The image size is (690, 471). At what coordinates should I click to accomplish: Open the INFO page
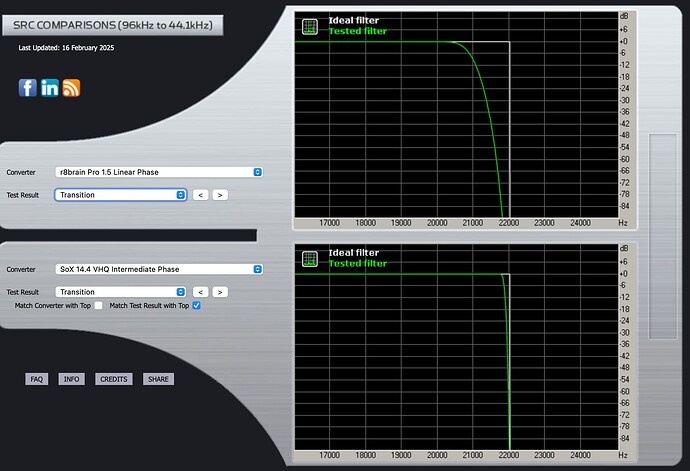pyautogui.click(x=71, y=379)
